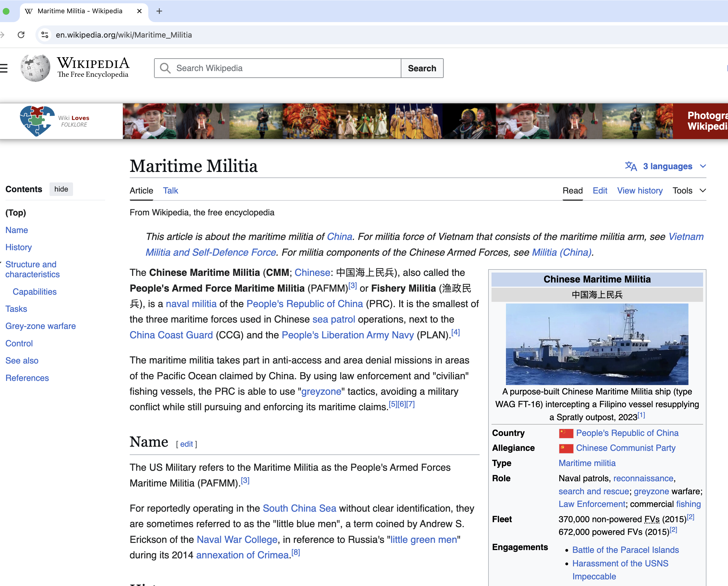Open the ship photo in infobox

click(597, 344)
